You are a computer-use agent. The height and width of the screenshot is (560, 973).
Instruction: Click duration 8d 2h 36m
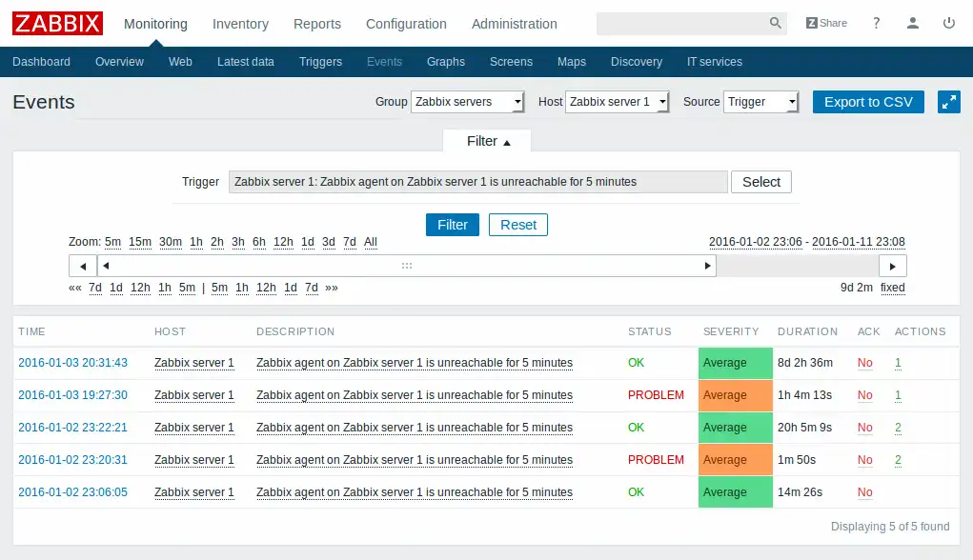805,363
